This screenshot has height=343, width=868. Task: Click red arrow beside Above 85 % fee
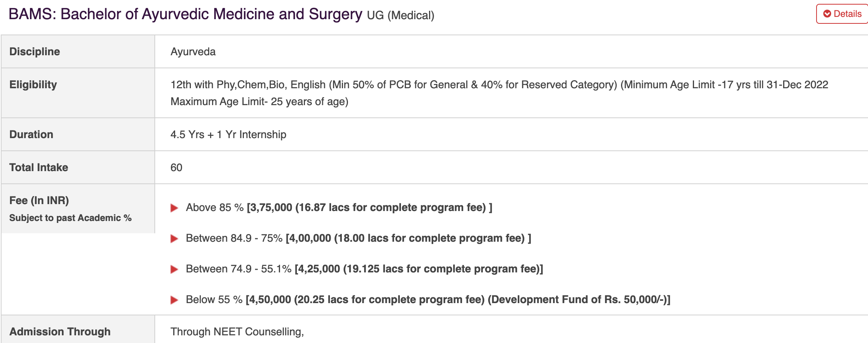tap(174, 208)
